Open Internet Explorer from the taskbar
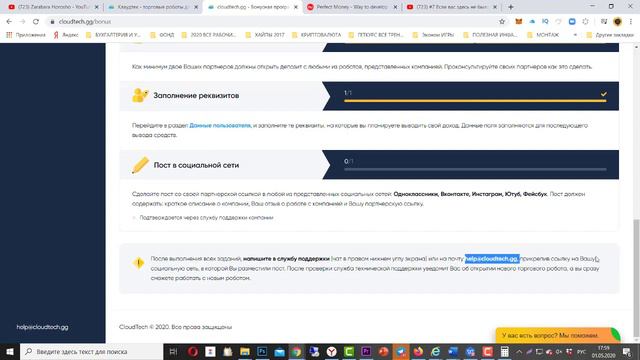The width and height of the screenshot is (640, 360). pos(436,351)
